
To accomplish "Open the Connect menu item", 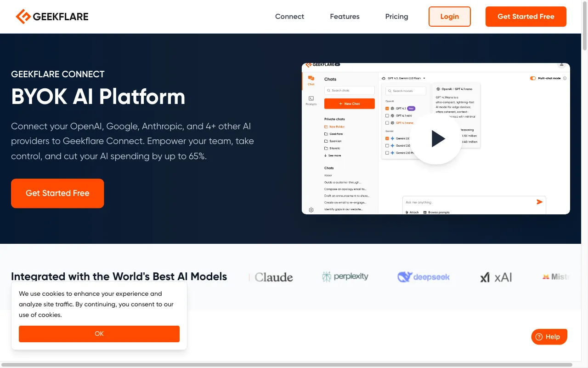I will pyautogui.click(x=289, y=17).
